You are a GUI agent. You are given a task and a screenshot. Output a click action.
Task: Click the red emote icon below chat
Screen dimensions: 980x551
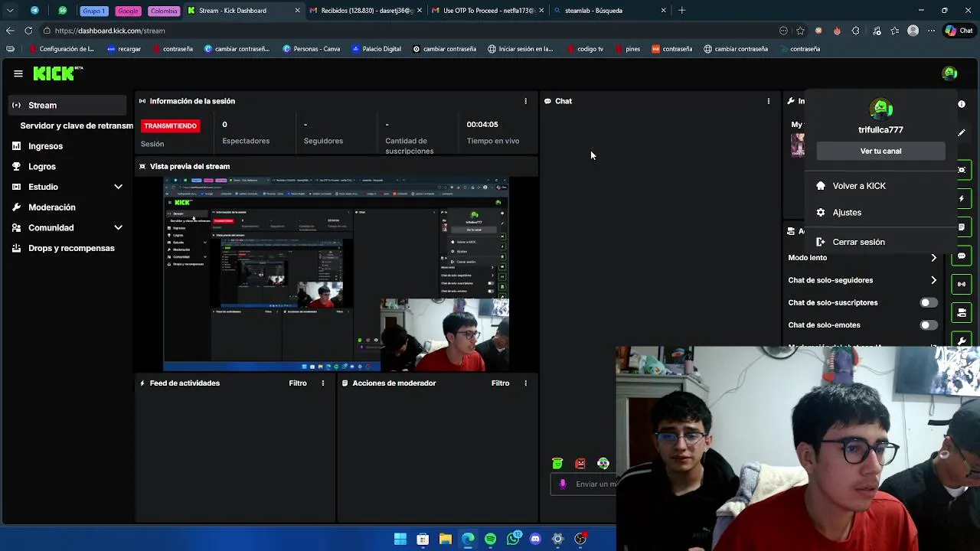tap(580, 463)
